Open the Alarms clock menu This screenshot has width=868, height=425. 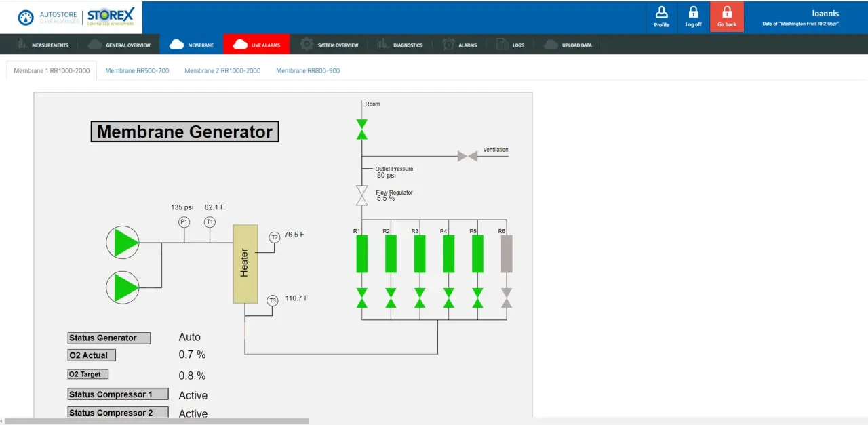tap(460, 45)
